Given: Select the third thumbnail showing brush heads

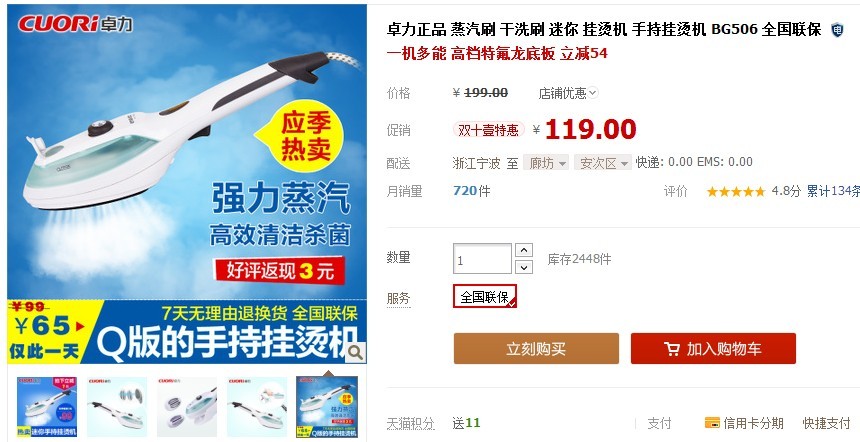Looking at the screenshot, I should [187, 406].
